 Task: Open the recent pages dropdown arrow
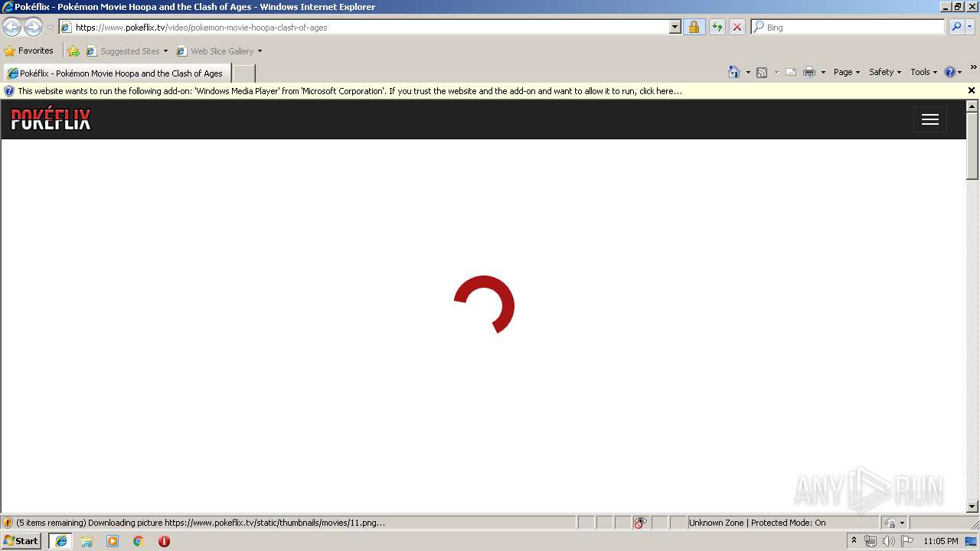[50, 28]
